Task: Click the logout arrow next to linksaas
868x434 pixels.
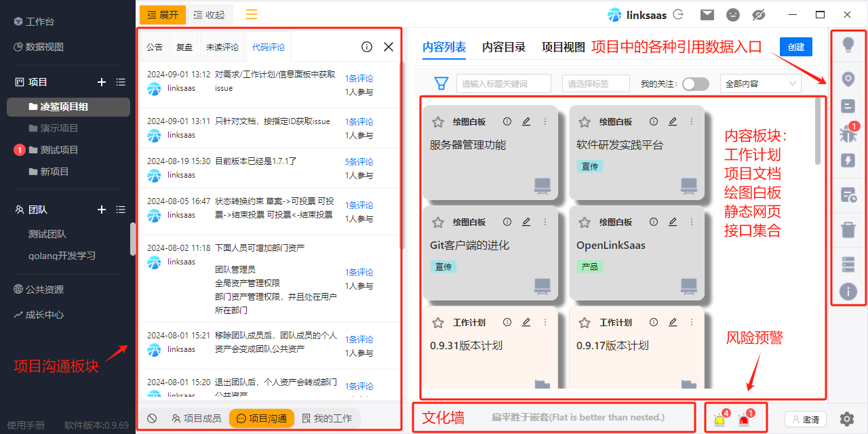Action: point(677,14)
